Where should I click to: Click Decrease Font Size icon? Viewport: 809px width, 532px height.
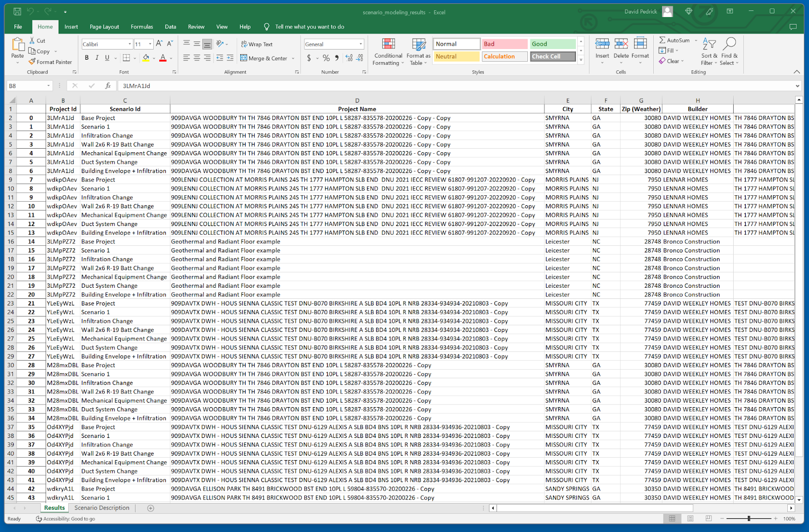170,44
